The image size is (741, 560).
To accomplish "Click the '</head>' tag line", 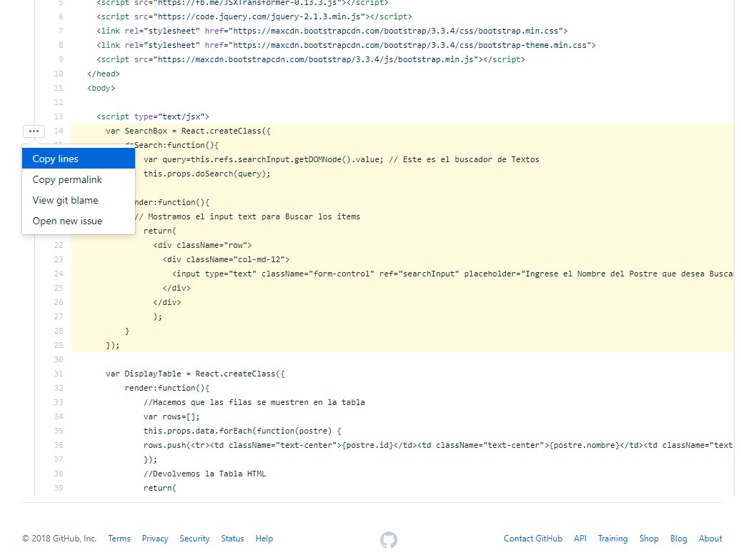I will tap(104, 74).
